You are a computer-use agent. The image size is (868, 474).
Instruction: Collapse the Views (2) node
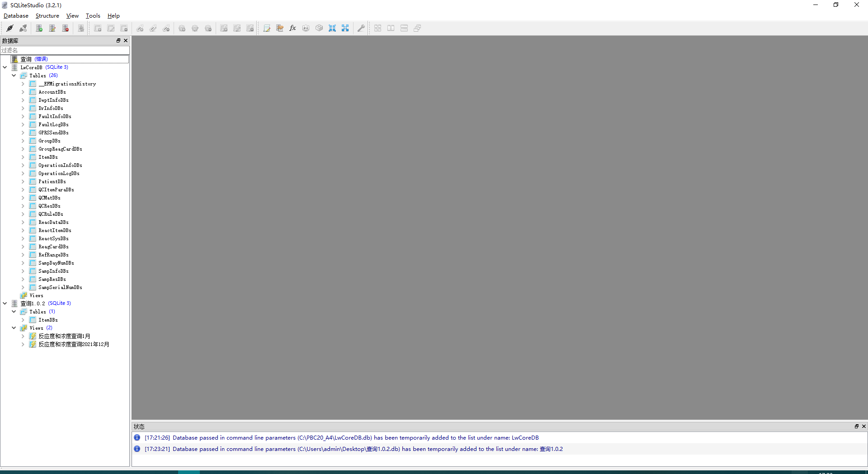(x=14, y=328)
